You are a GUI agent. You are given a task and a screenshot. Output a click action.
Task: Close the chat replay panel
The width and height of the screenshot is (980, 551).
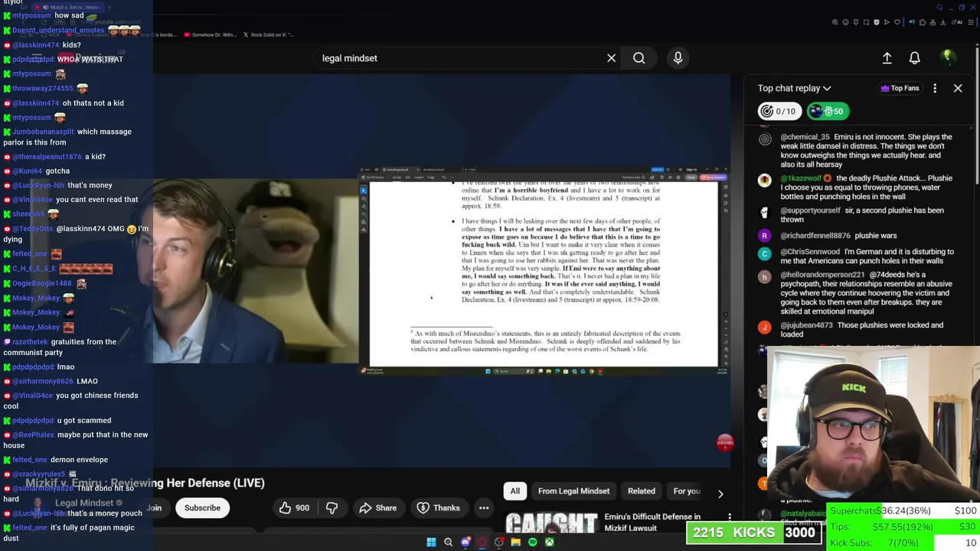[x=958, y=88]
